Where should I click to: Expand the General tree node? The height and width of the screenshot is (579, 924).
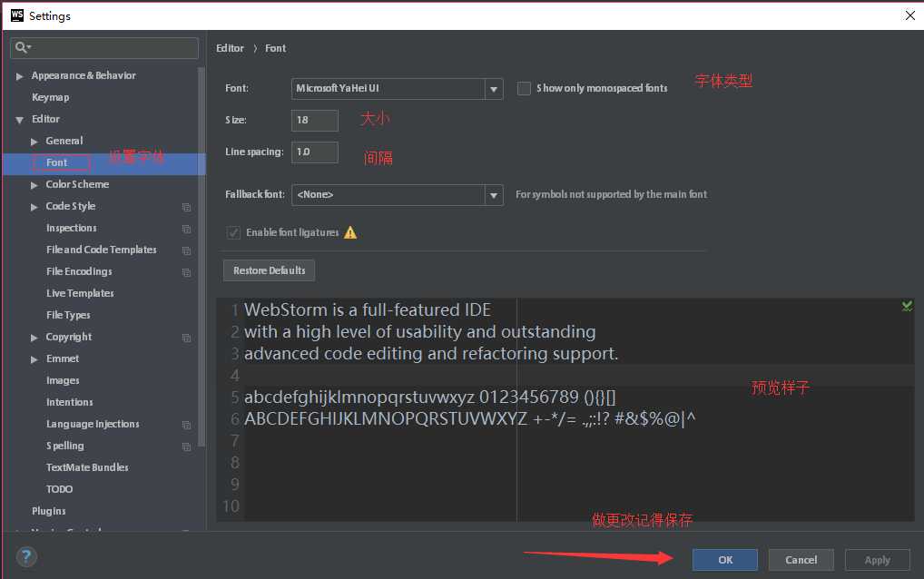coord(34,142)
